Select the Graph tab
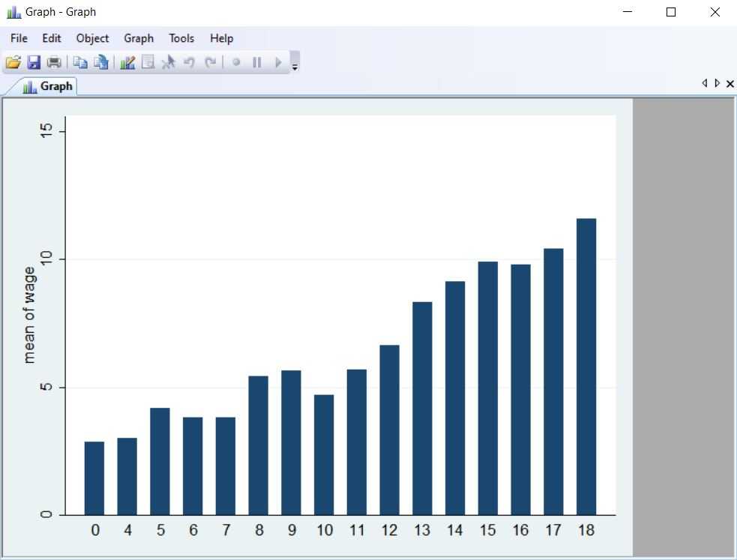This screenshot has height=560, width=737. click(x=46, y=86)
